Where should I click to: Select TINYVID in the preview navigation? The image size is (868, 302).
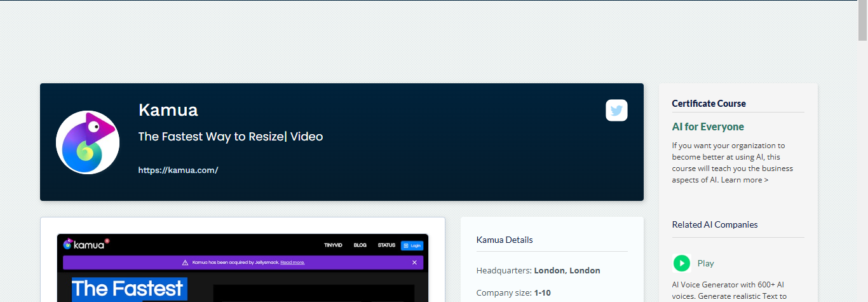pyautogui.click(x=334, y=245)
